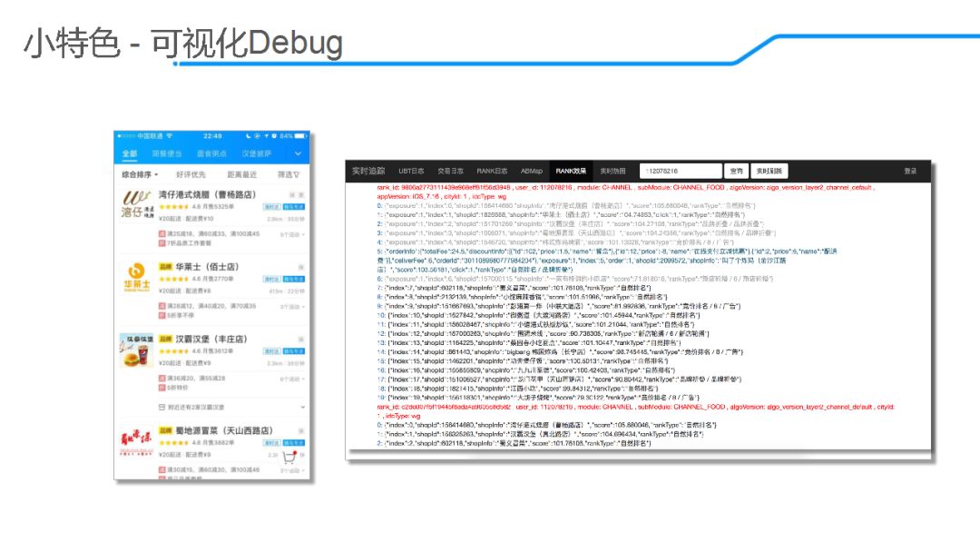Open the 实时热图 tab
The height and width of the screenshot is (552, 980).
click(x=612, y=171)
